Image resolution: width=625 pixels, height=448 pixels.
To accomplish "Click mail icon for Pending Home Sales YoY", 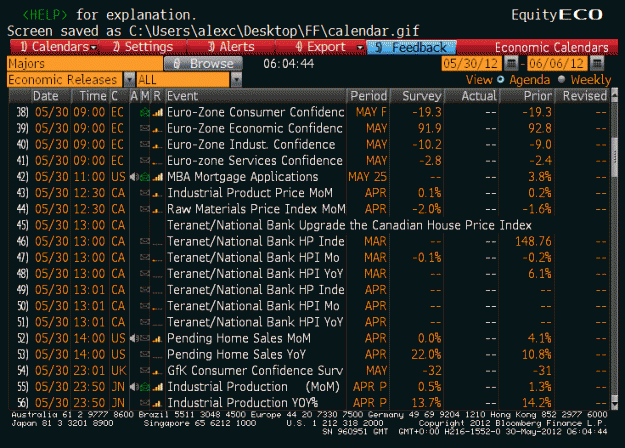I will click(x=145, y=354).
